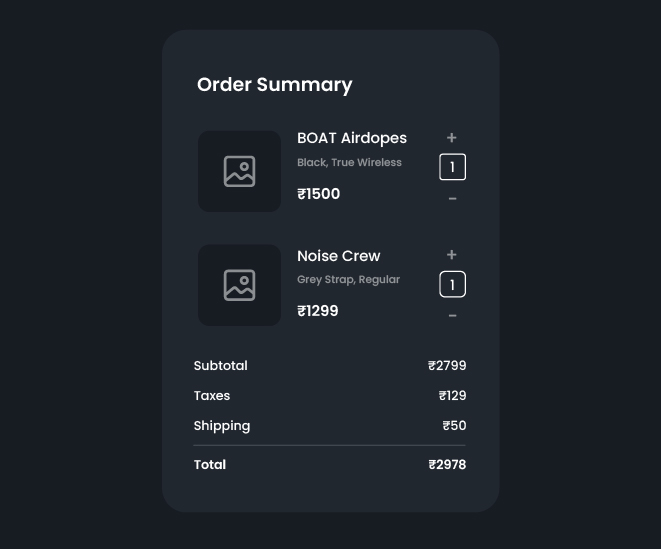Click the BOAT Airdopes image placeholder icon
Image resolution: width=661 pixels, height=549 pixels.
240,171
